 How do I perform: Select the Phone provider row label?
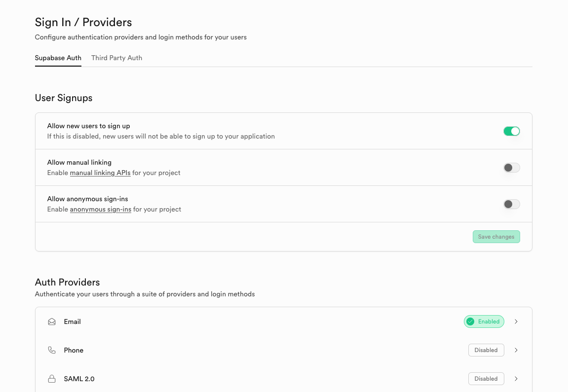(74, 350)
